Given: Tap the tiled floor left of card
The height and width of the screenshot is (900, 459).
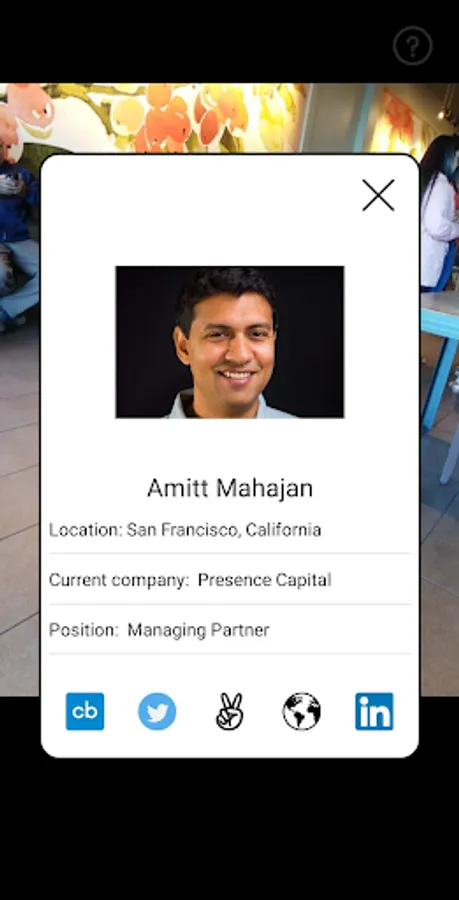Looking at the screenshot, I should (20, 517).
